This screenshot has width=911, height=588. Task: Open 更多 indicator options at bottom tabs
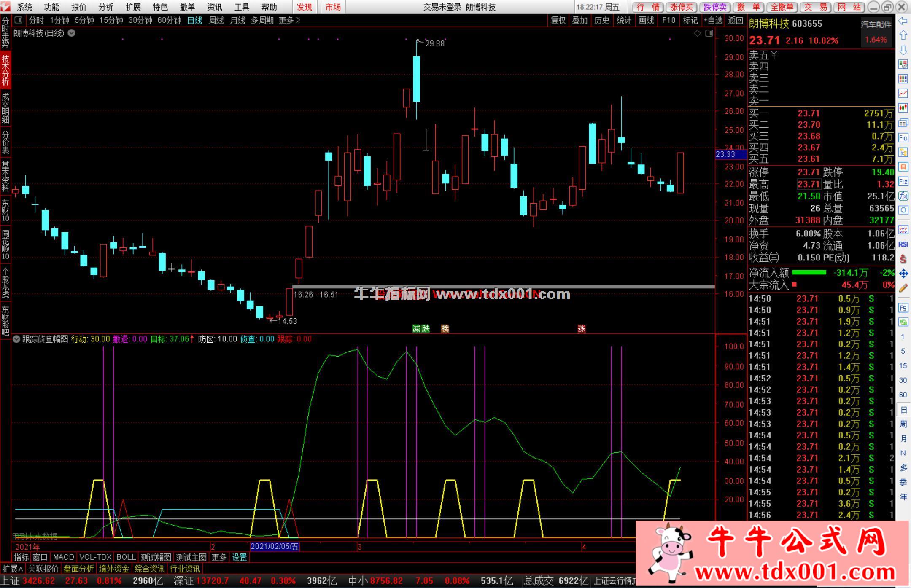point(219,557)
